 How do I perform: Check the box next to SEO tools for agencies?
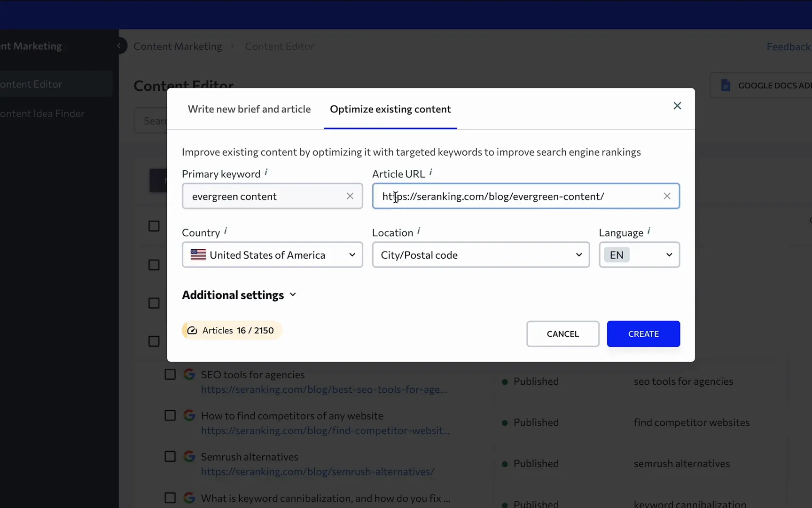170,374
